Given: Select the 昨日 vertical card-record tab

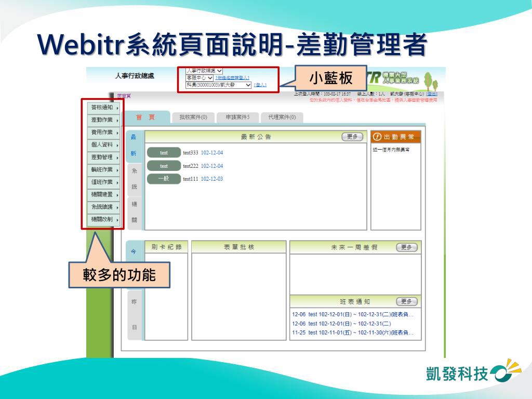Looking at the screenshot, I should click(x=135, y=314).
